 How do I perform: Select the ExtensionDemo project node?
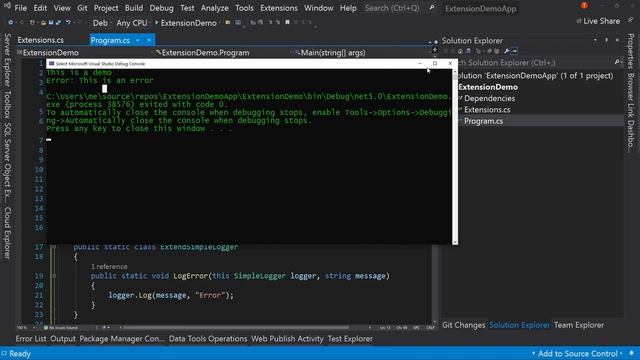[x=488, y=87]
